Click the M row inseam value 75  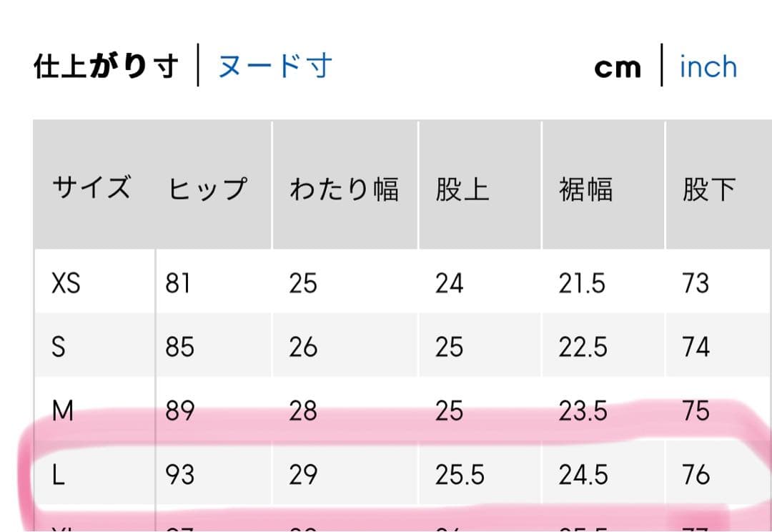tap(696, 411)
